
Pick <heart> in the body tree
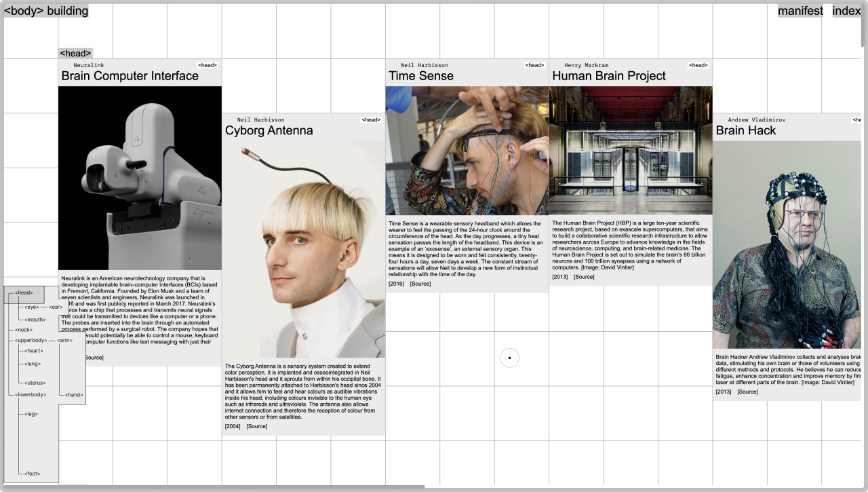tap(34, 351)
